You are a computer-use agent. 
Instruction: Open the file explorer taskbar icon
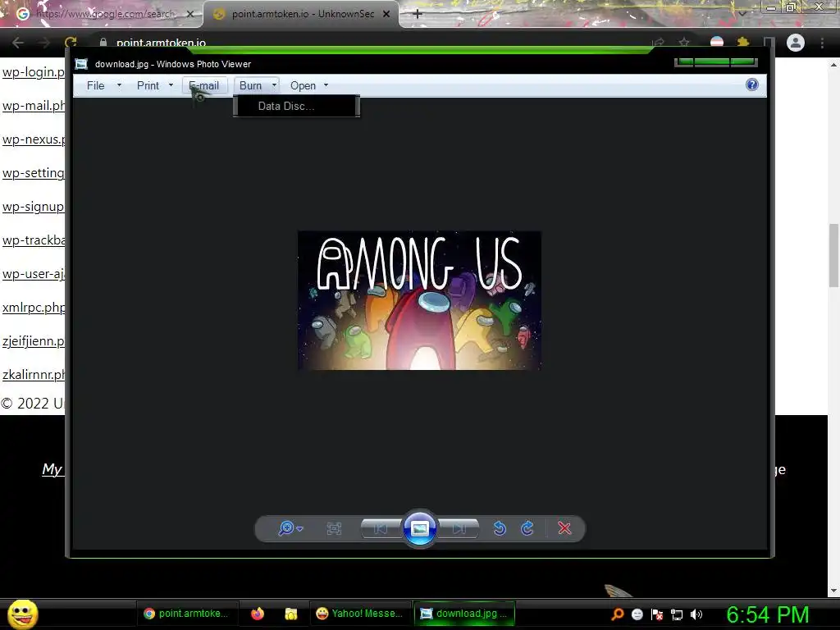pos(291,614)
